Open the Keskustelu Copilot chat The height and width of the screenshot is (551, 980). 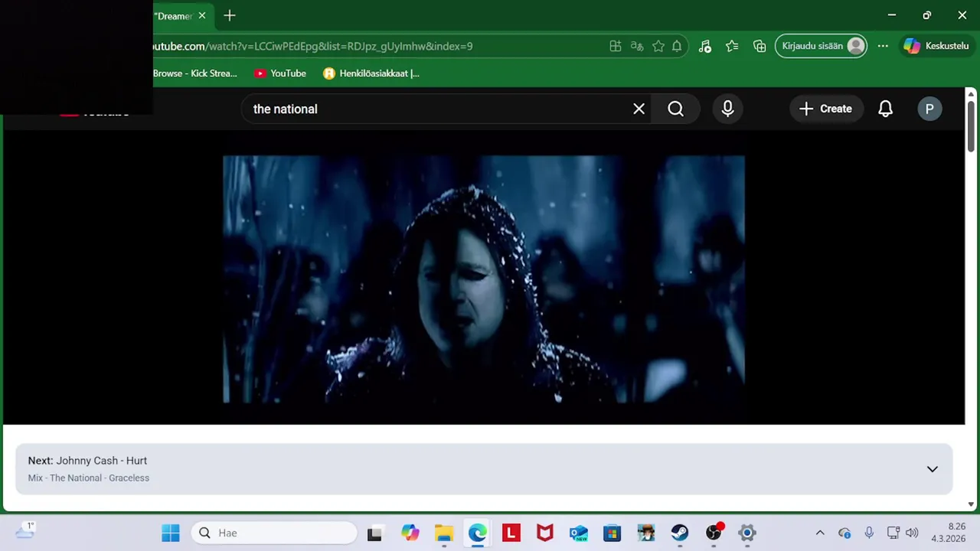point(936,46)
